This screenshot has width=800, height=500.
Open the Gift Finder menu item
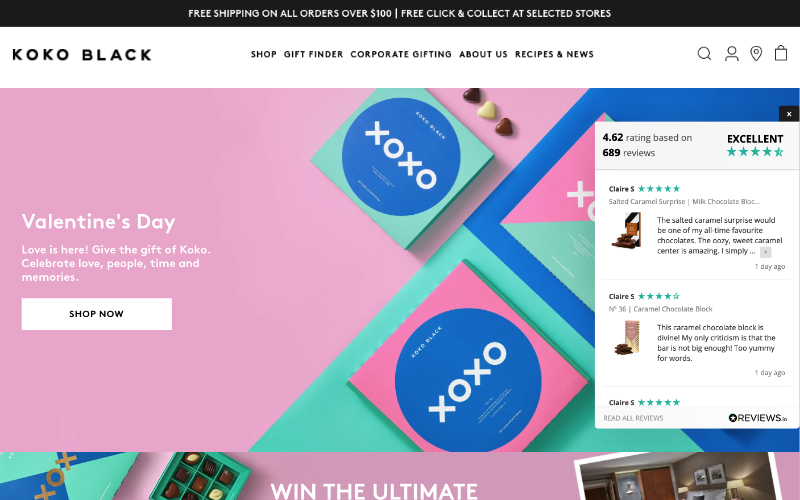point(313,54)
